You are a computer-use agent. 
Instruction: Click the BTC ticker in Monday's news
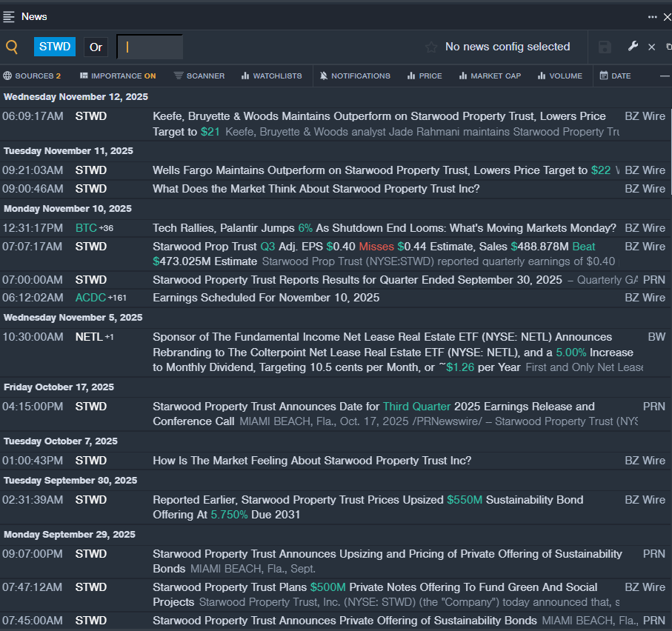86,228
